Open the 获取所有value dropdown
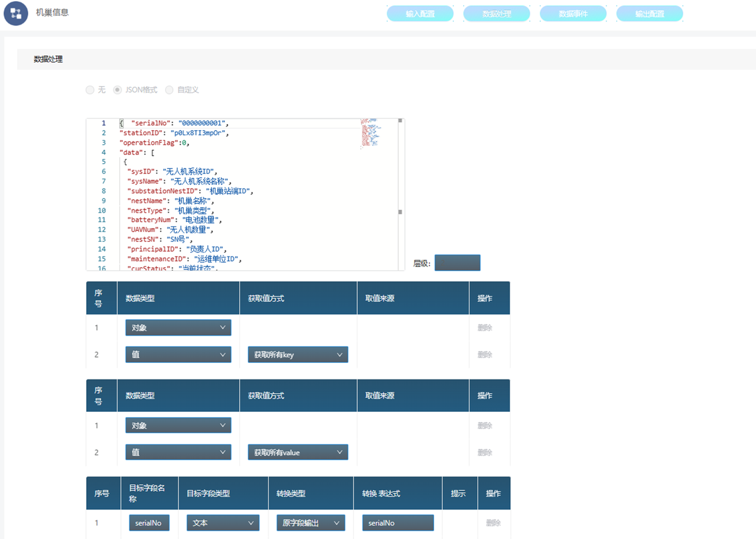Screen dimensions: 756x539 [298, 452]
